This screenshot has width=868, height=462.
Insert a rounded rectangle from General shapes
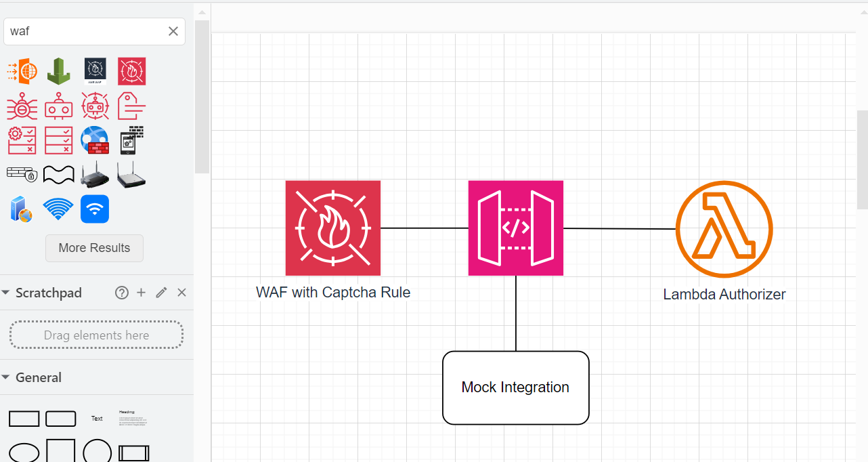[61, 419]
